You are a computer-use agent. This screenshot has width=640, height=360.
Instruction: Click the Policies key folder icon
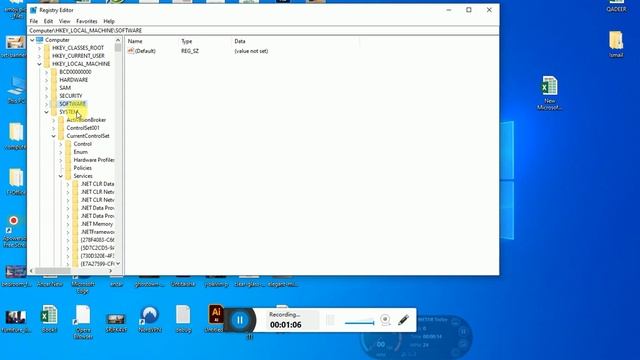[68, 168]
